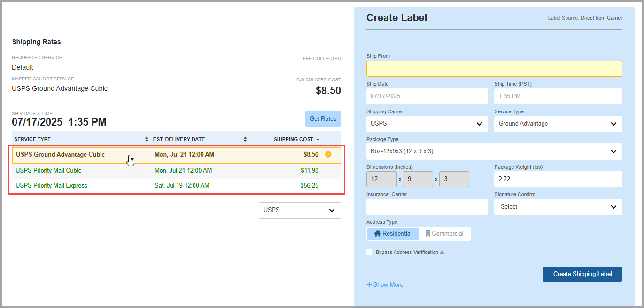Select USPS Priority Mail Cubic rate row
The height and width of the screenshot is (308, 644).
[x=176, y=171]
